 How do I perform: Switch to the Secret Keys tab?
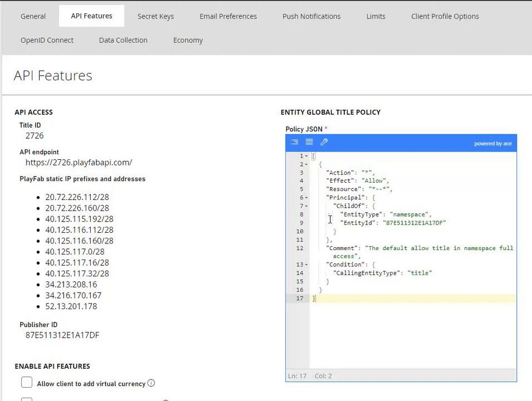tap(155, 16)
